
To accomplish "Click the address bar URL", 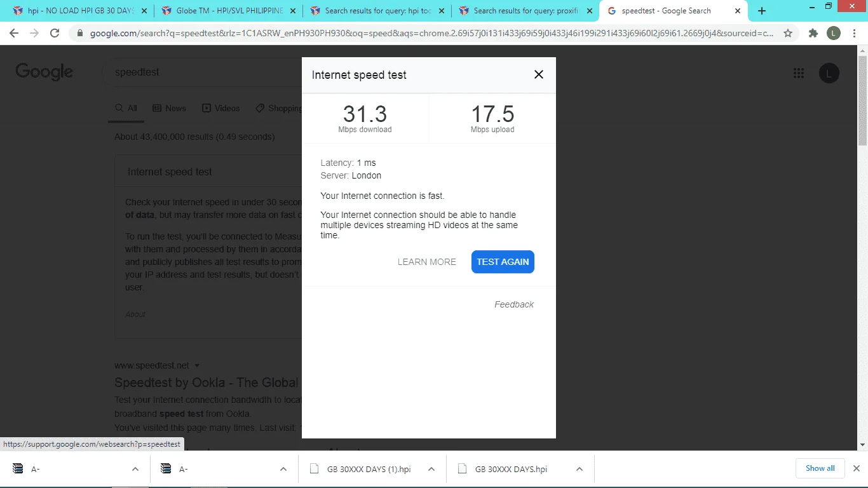I will pos(432,34).
